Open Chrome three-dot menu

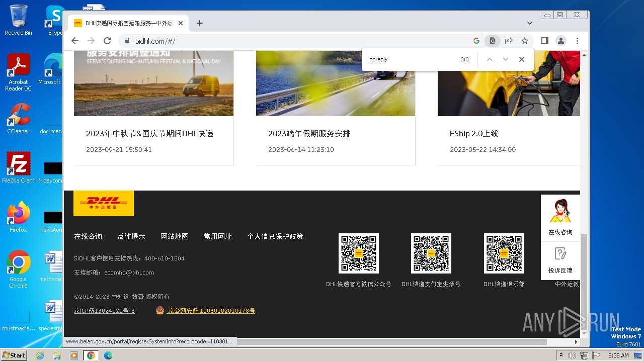[577, 41]
